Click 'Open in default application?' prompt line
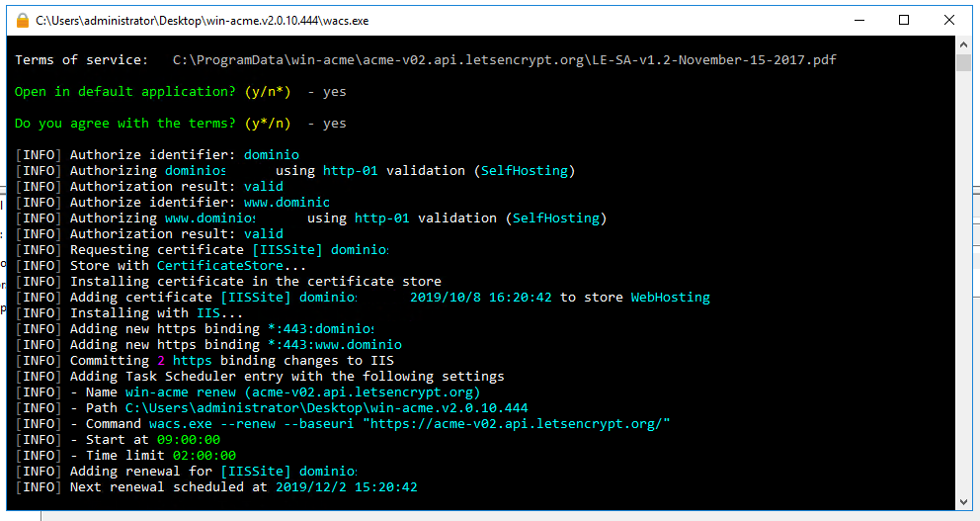980x521 pixels. (x=180, y=92)
